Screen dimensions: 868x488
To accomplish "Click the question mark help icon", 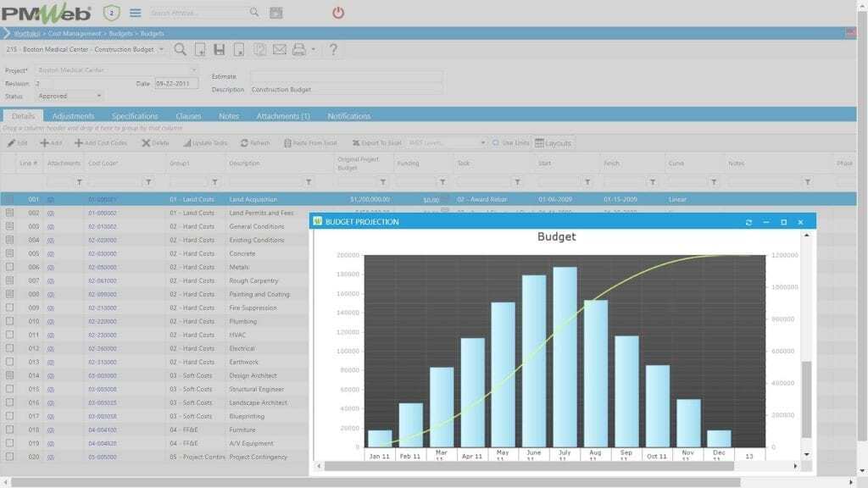I will coord(333,50).
